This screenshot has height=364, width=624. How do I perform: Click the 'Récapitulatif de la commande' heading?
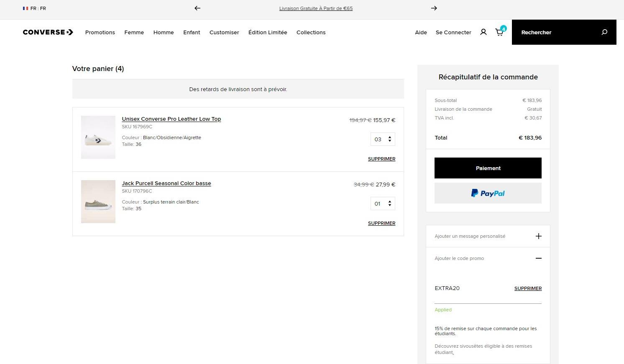[488, 77]
